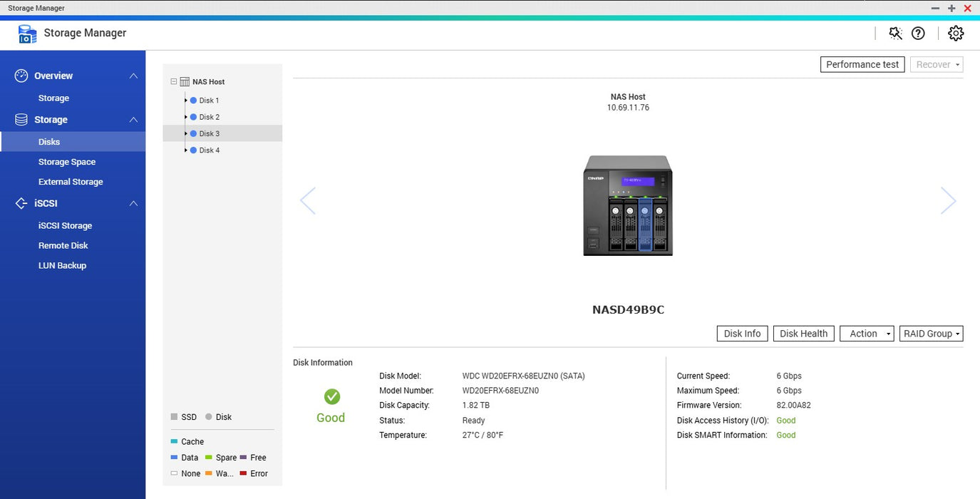The image size is (980, 499).
Task: Collapse the NAS Host tree node
Action: point(174,82)
